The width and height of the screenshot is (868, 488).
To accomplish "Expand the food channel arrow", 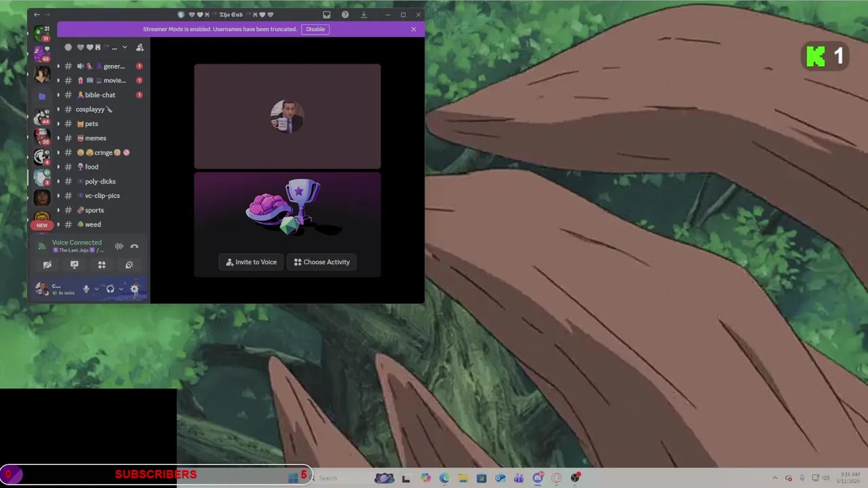I will [58, 167].
